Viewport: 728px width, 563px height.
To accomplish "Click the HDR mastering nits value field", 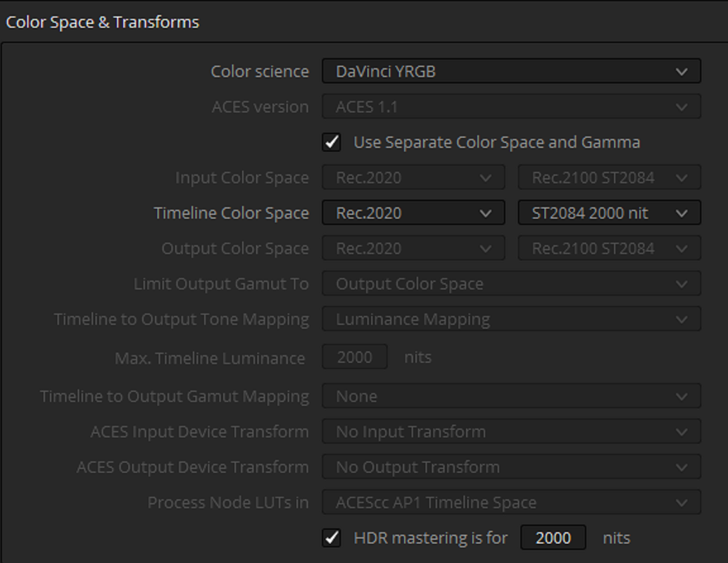I will (x=553, y=538).
